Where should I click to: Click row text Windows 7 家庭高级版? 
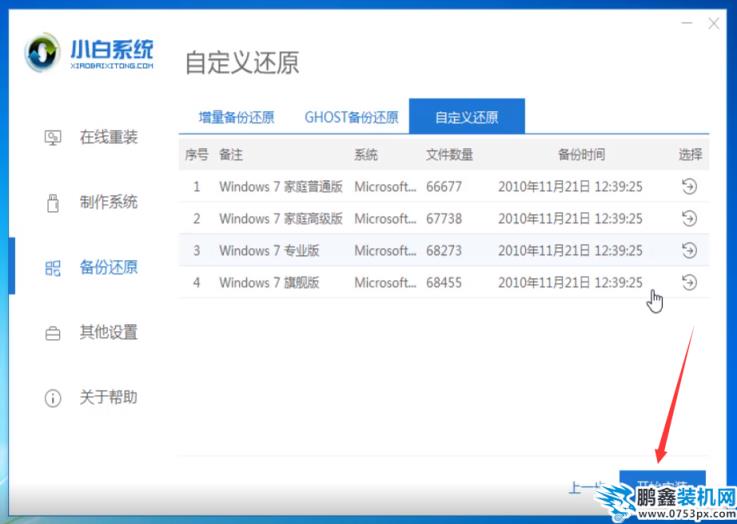point(281,219)
